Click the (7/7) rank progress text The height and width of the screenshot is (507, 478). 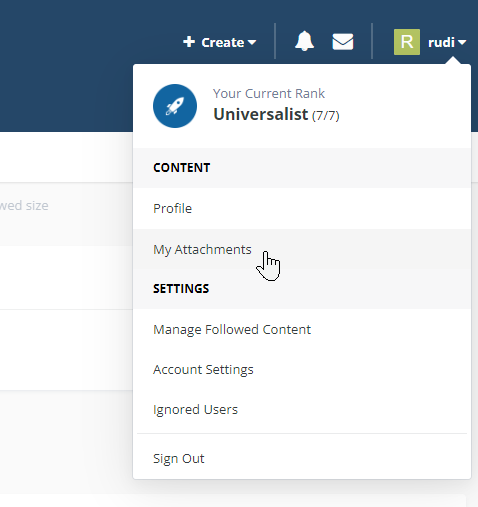tap(326, 116)
